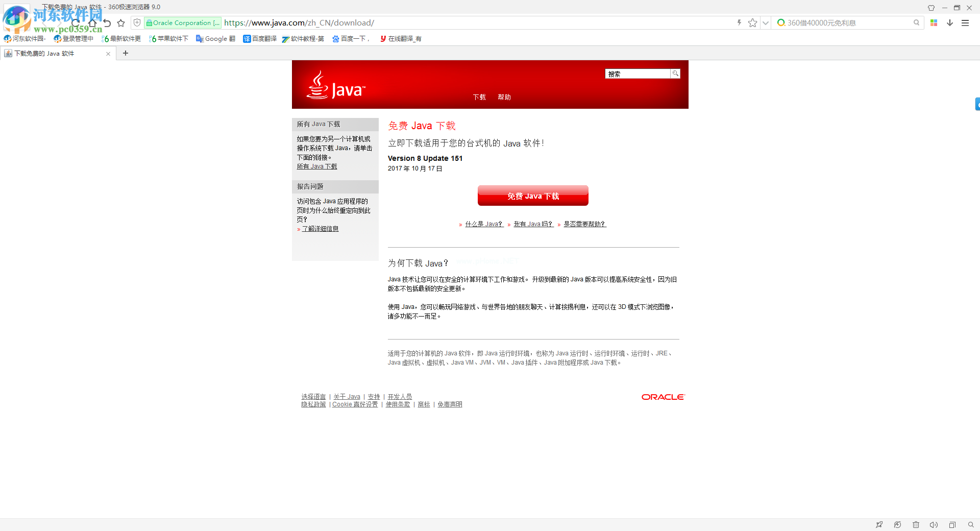Click the Google 翻 bookmark bar item
The height and width of the screenshot is (531, 980).
tap(215, 38)
